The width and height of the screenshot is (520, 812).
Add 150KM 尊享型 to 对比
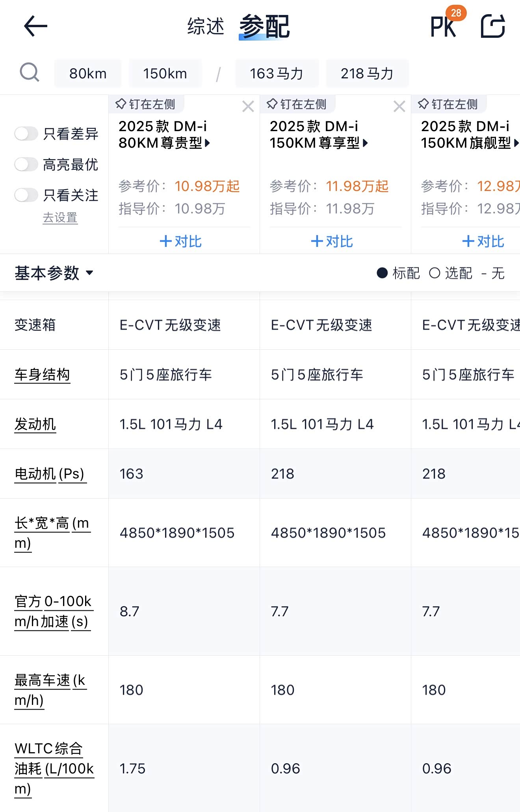[x=332, y=241]
